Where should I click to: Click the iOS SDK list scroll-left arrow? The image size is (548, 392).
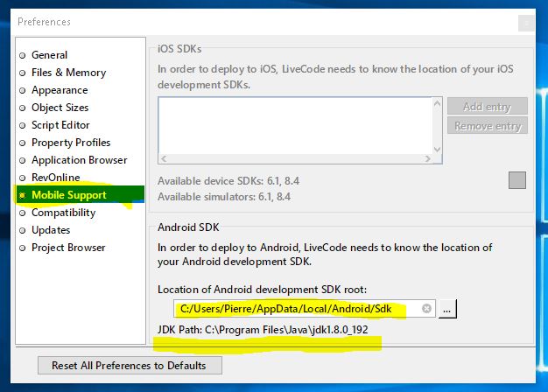164,158
